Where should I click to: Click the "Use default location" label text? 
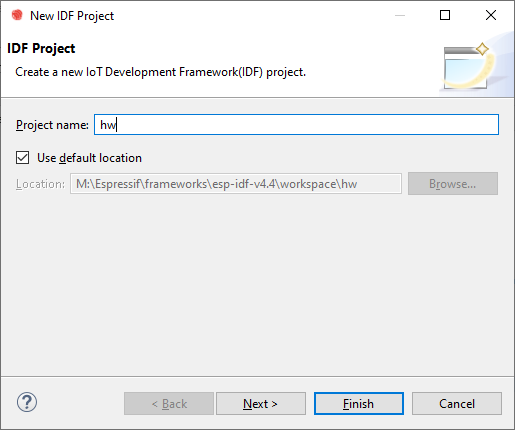tap(89, 158)
